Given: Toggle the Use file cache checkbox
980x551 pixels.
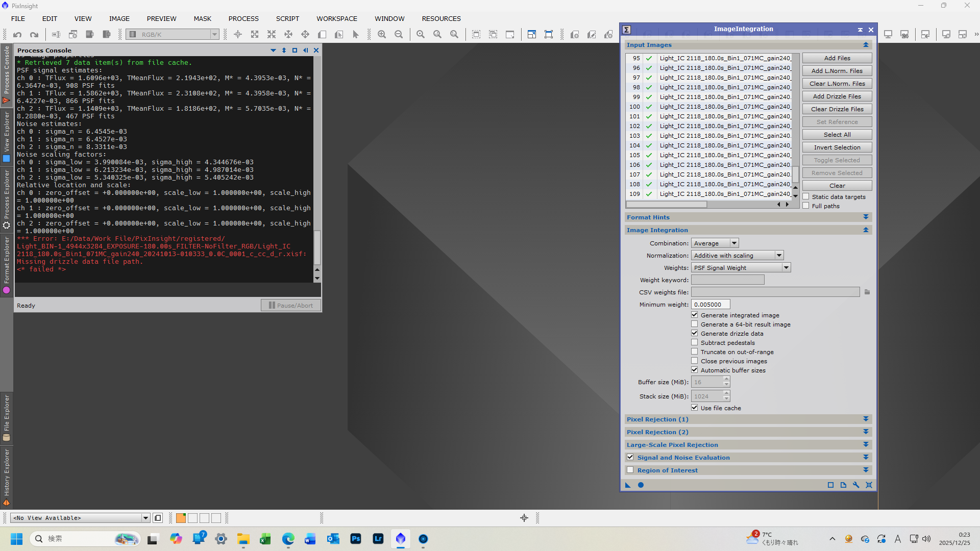Looking at the screenshot, I should coord(695,408).
